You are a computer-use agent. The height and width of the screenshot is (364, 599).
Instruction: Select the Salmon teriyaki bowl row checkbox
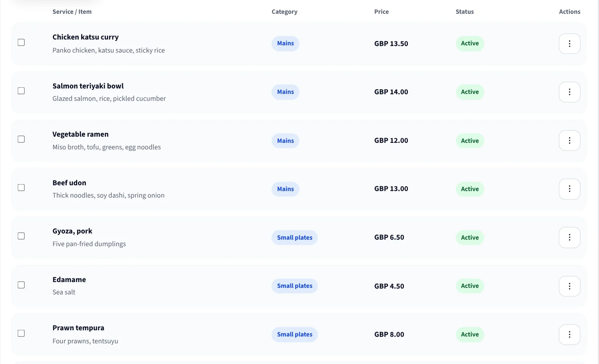point(21,91)
